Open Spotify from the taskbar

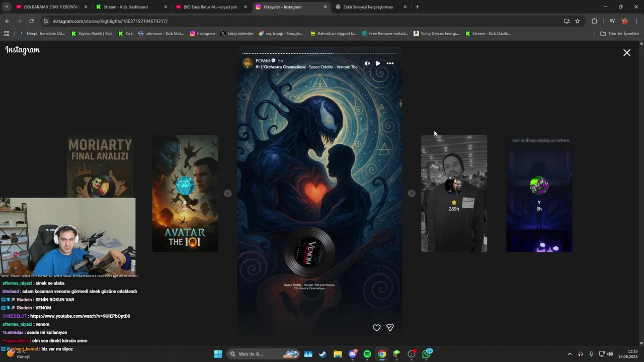tap(367, 354)
